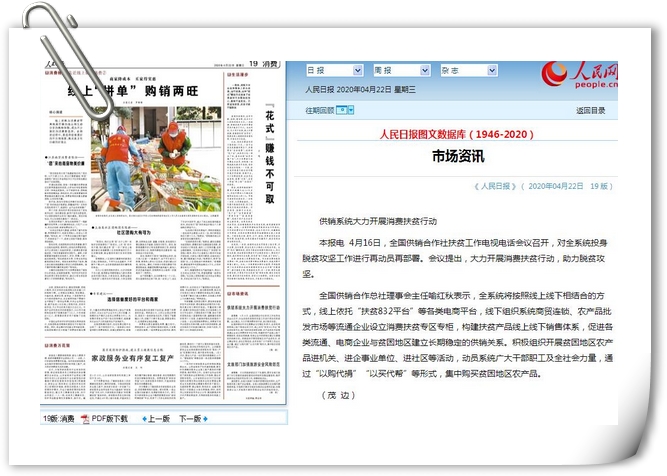
Task: Open the 日报 dropdown list
Action: tap(334, 70)
